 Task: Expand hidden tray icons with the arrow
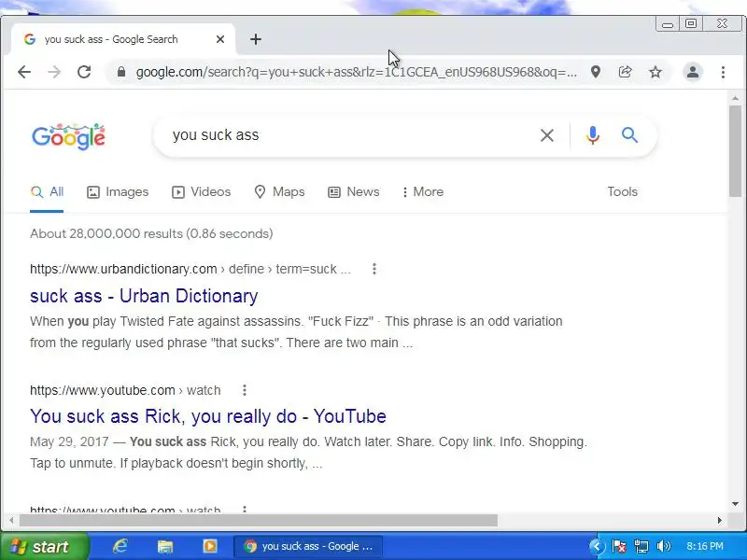597,546
